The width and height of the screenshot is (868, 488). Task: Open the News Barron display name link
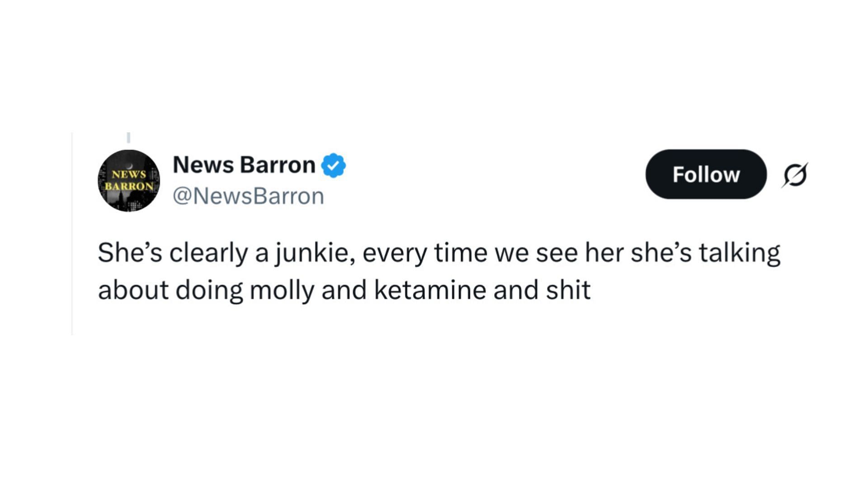[x=244, y=164]
